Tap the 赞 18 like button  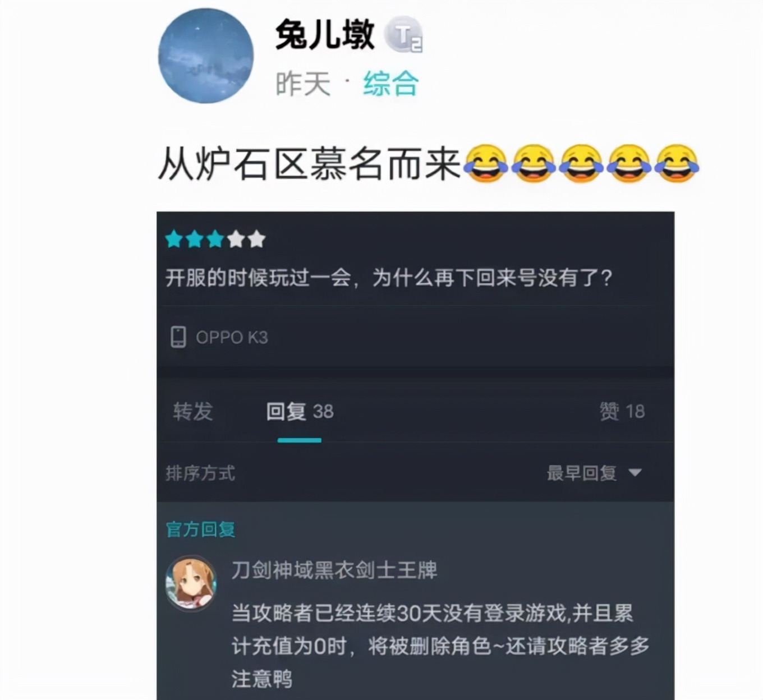click(622, 411)
